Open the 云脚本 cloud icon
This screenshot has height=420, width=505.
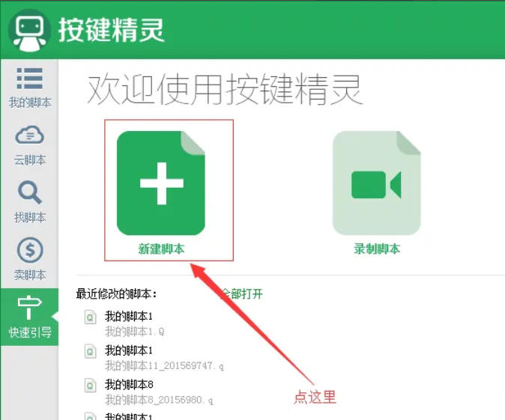[x=29, y=136]
